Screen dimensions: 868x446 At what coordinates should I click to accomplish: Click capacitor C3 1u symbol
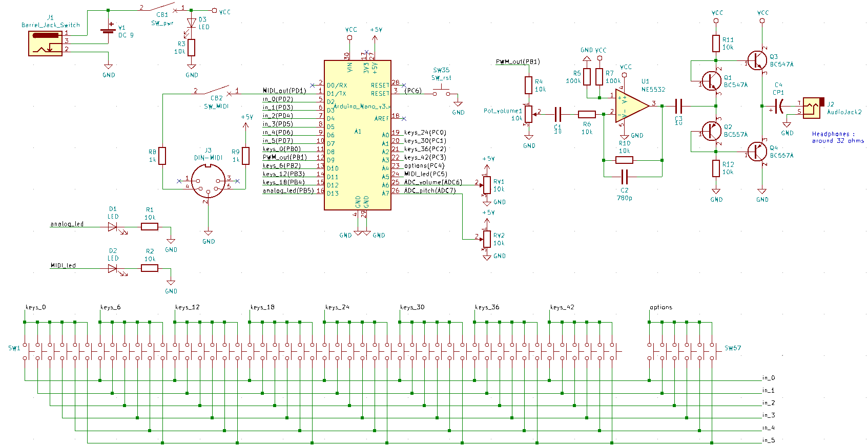(679, 106)
